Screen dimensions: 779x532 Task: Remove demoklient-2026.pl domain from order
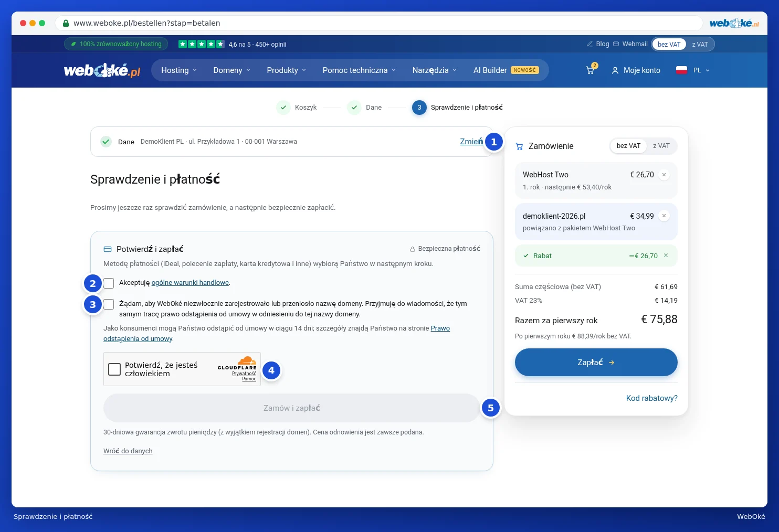(664, 216)
